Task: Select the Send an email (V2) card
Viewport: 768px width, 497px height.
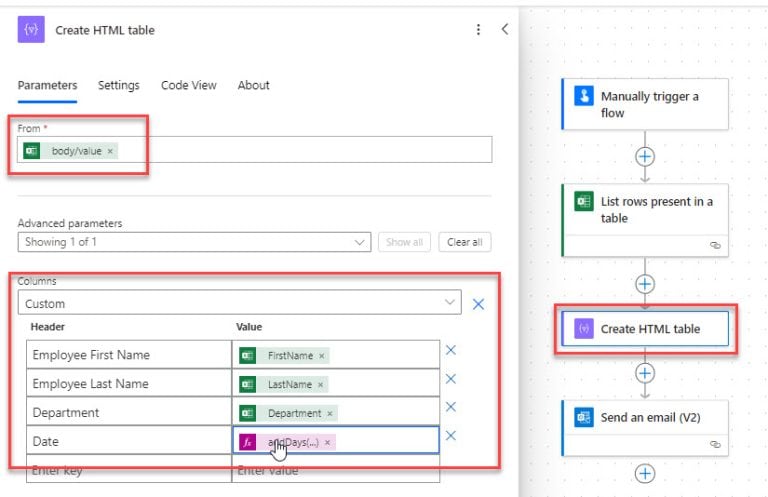Action: pos(645,428)
